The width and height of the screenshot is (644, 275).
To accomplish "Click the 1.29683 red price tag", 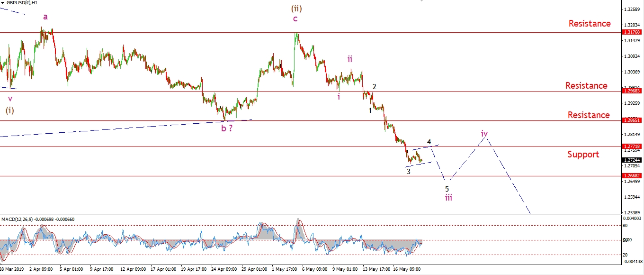I will (x=632, y=91).
